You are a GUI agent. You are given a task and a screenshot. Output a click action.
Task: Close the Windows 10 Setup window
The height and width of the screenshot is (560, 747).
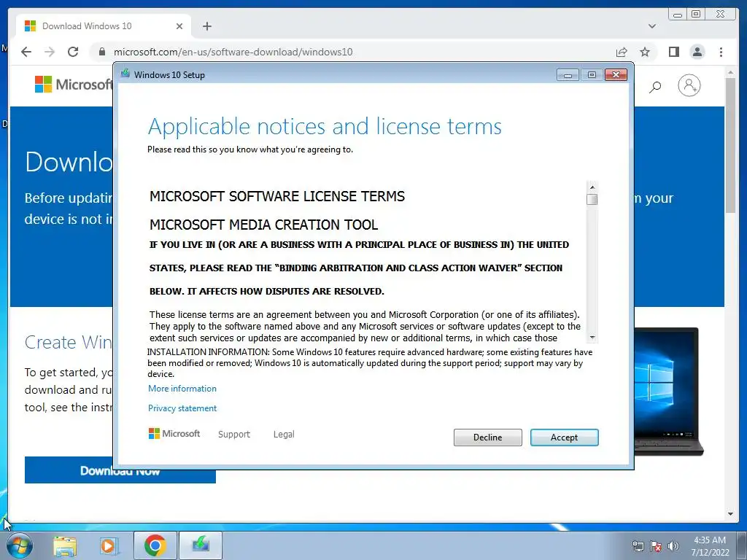(616, 75)
